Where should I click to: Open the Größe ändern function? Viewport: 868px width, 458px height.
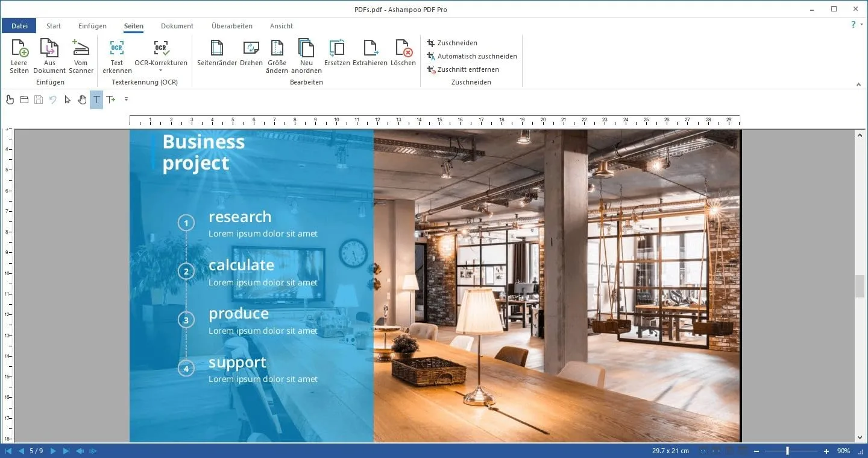(277, 54)
